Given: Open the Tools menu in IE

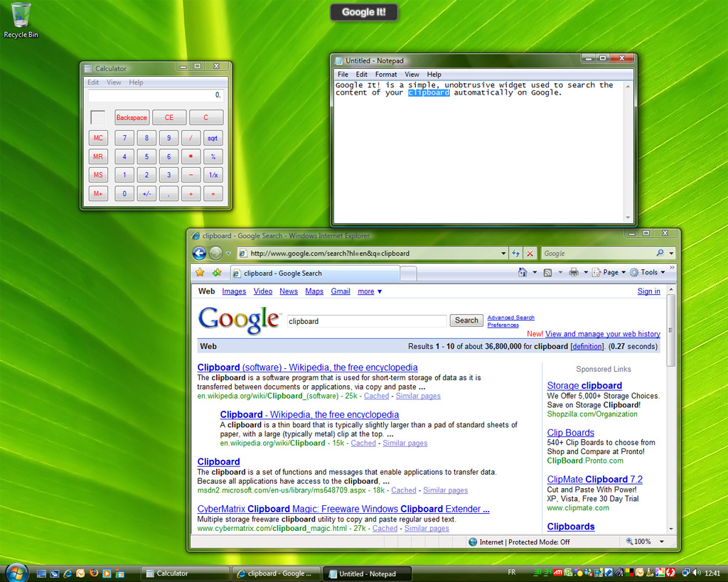Looking at the screenshot, I should 648,272.
